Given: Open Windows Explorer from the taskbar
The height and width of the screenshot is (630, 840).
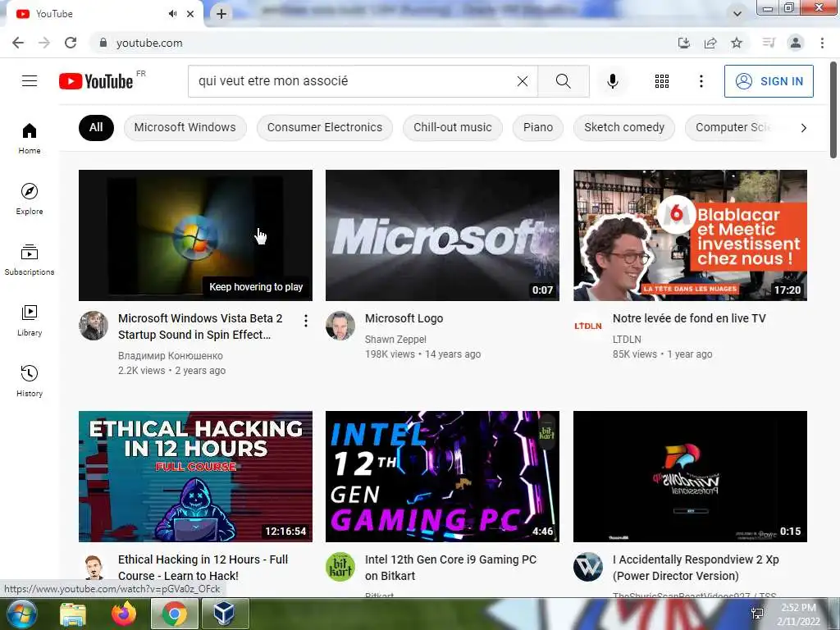Looking at the screenshot, I should 73,614.
